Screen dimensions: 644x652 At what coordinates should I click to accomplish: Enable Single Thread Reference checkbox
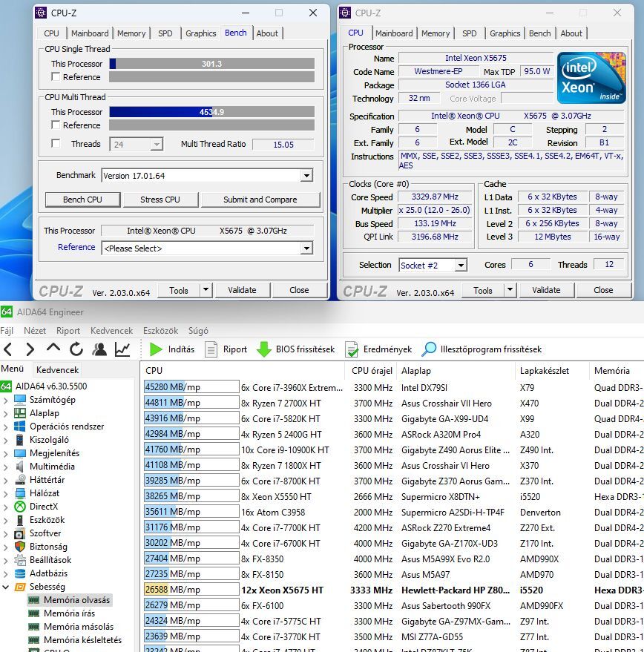click(x=55, y=76)
